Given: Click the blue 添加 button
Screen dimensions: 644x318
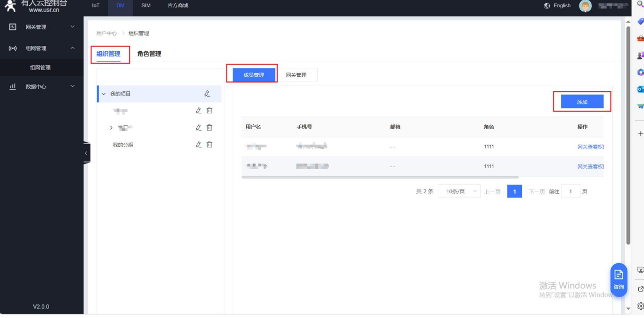Looking at the screenshot, I should [582, 102].
